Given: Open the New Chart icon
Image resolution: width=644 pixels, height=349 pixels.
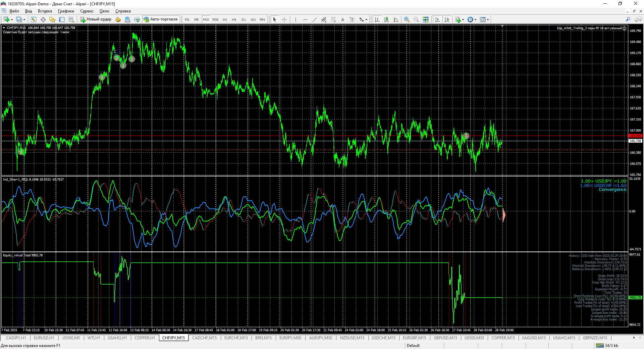Looking at the screenshot, I should (x=6, y=19).
